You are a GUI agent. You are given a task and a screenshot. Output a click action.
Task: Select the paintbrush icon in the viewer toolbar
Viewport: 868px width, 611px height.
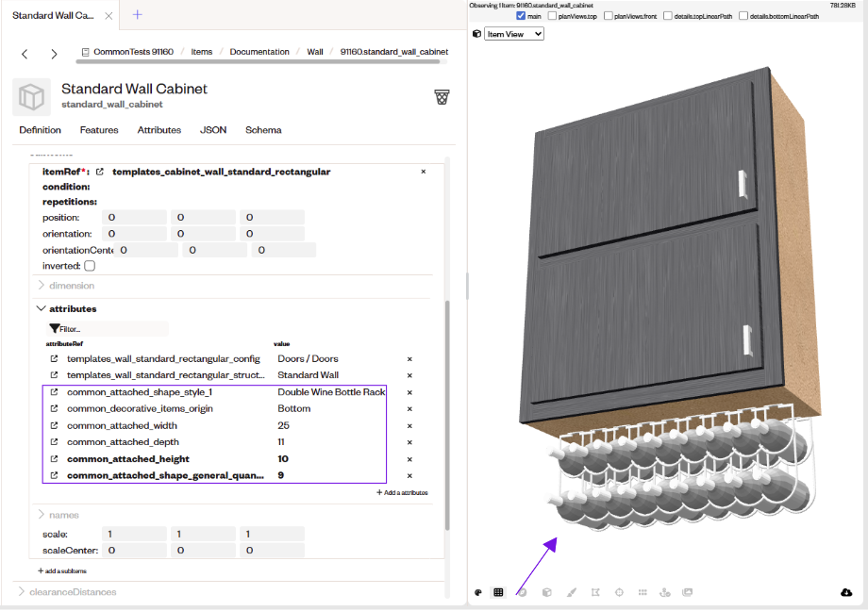coord(572,592)
